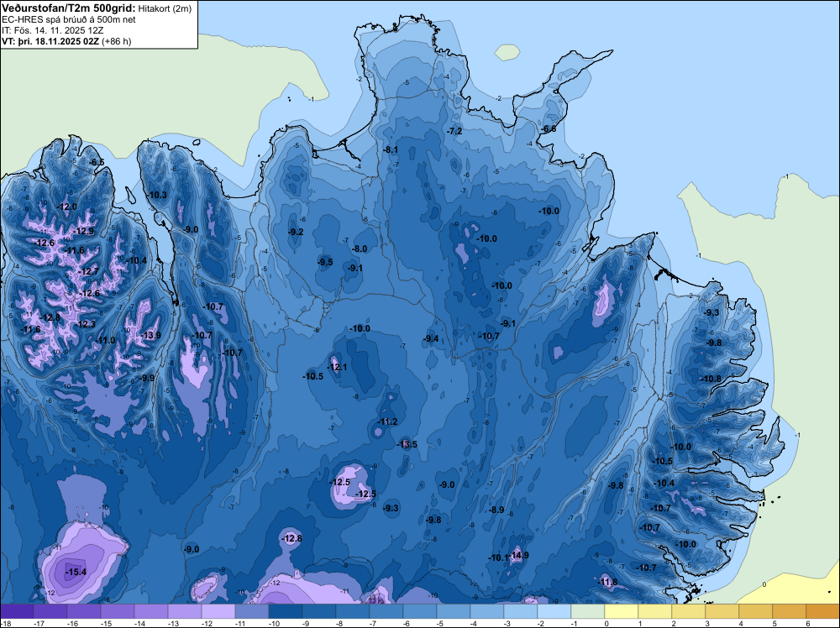This screenshot has height=628, width=840.
Task: Click the -10.8 temperature value
Action: point(711,379)
